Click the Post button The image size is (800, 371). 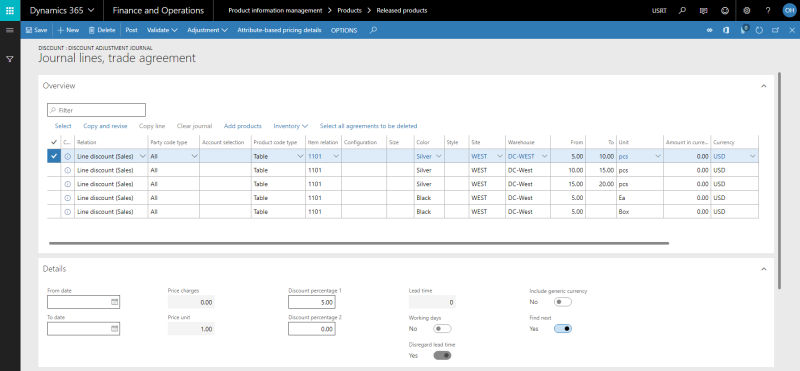132,30
